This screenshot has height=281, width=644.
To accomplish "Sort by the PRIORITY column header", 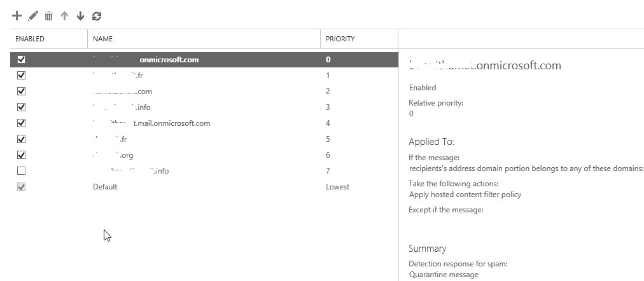I will 340,39.
